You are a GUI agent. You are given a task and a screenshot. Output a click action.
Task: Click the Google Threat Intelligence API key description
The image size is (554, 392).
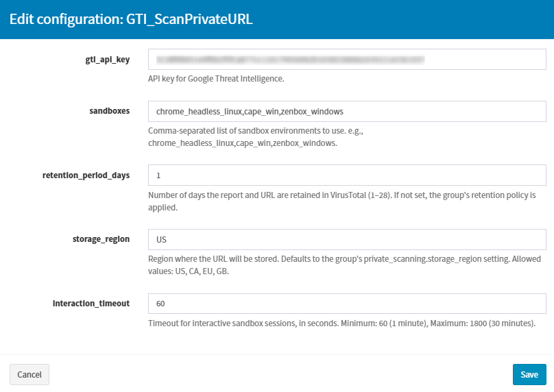pos(216,79)
